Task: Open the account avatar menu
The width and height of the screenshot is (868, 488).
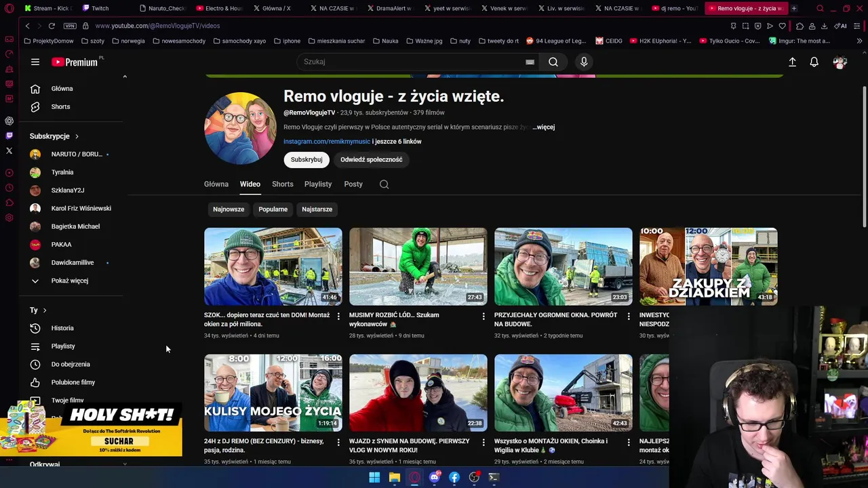Action: coord(840,62)
